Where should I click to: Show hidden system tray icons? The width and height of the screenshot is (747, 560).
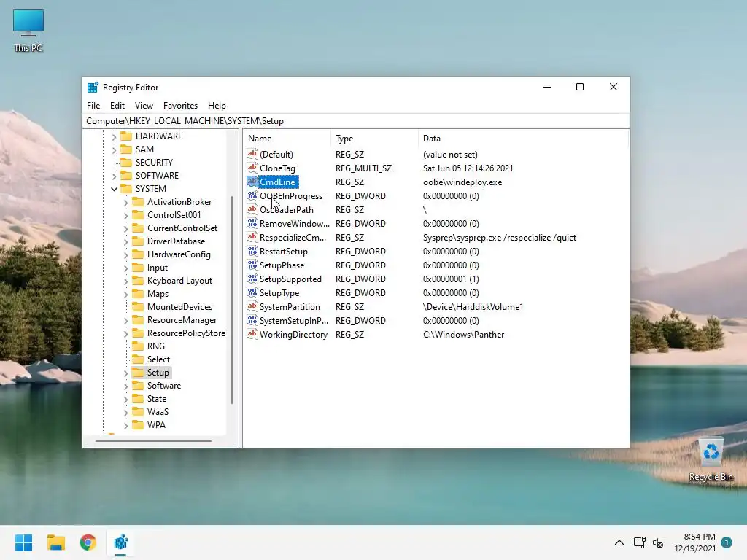(619, 542)
